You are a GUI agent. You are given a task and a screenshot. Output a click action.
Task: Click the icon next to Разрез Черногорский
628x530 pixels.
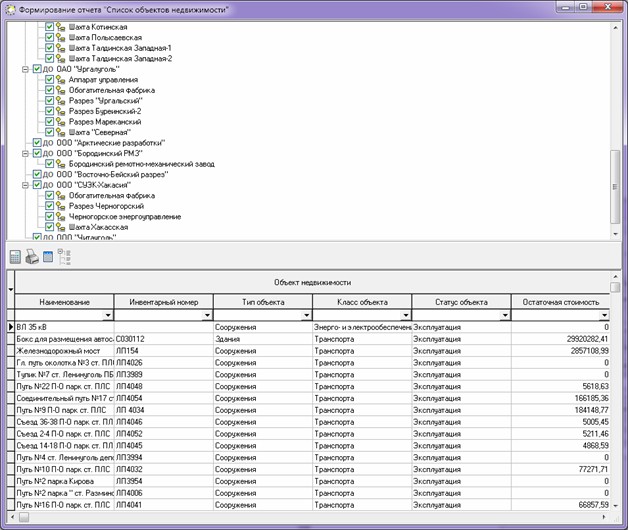click(x=61, y=206)
